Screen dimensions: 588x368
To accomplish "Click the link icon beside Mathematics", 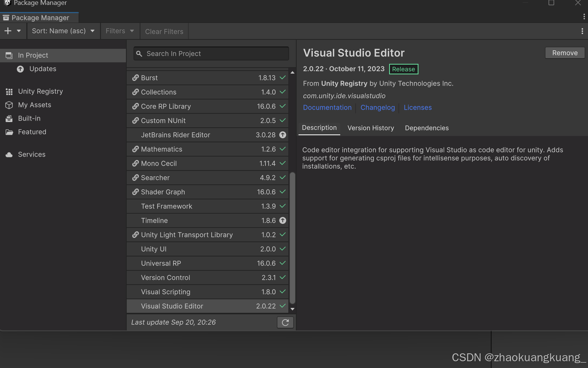I will [135, 149].
